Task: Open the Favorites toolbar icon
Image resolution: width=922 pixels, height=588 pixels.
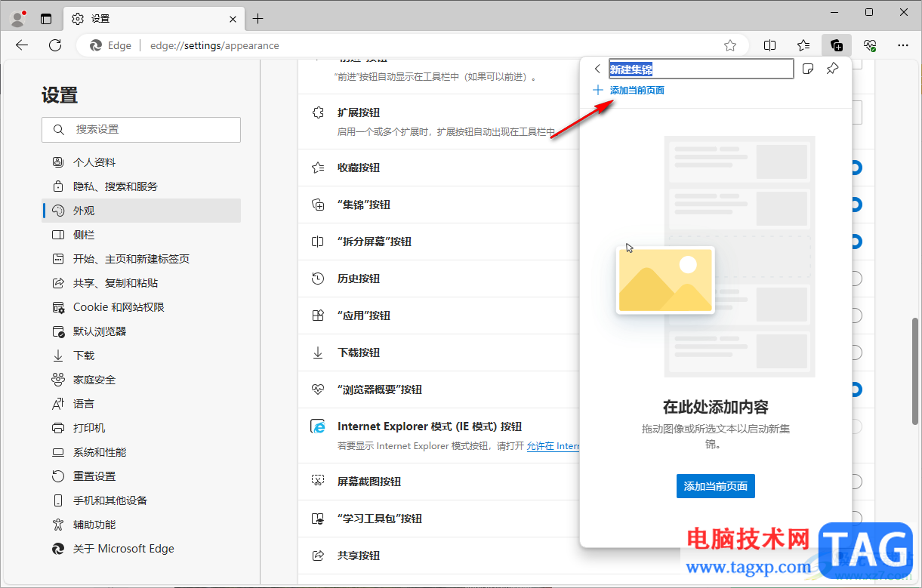Action: click(803, 45)
